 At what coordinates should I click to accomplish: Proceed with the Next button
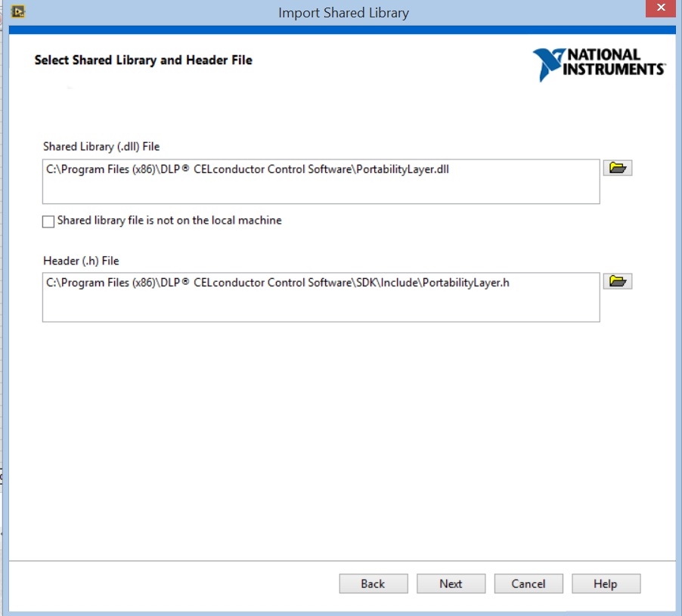(x=451, y=583)
